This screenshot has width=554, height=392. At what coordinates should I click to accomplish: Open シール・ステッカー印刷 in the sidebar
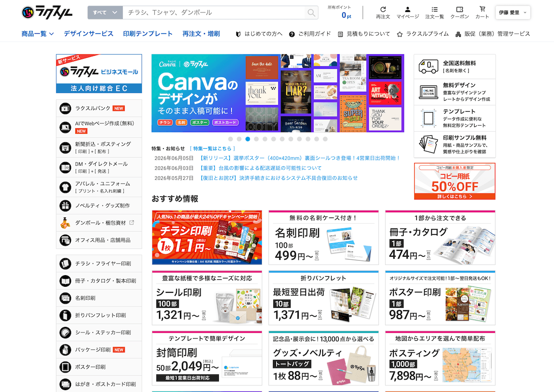click(99, 332)
